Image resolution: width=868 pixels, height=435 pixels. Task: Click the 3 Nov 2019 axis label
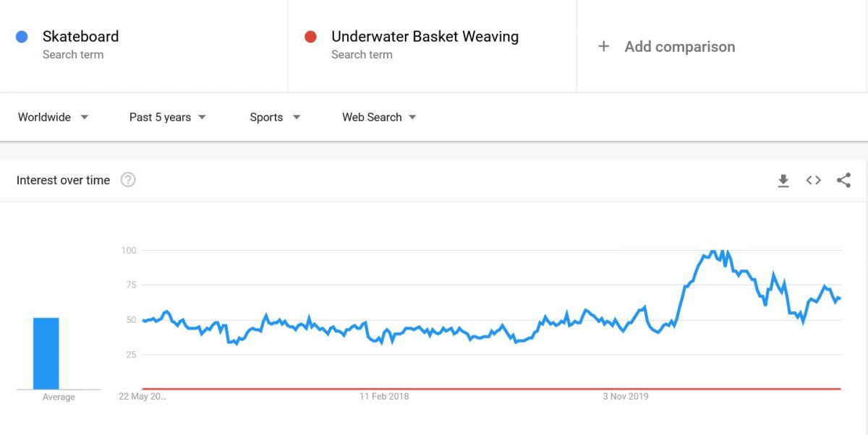click(x=626, y=396)
